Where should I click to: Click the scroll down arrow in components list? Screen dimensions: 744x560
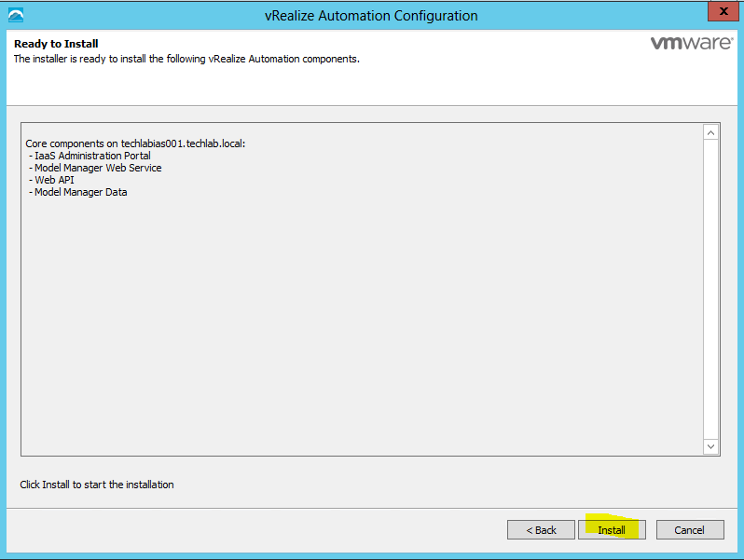[x=710, y=446]
